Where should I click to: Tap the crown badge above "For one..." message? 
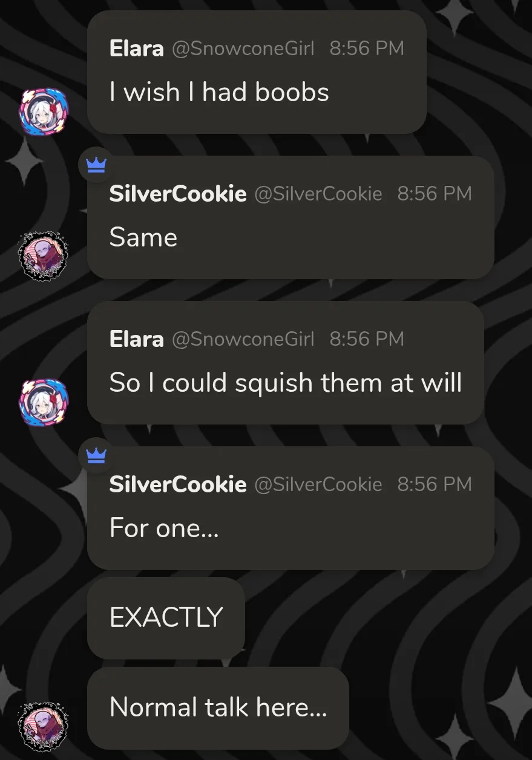click(x=96, y=455)
